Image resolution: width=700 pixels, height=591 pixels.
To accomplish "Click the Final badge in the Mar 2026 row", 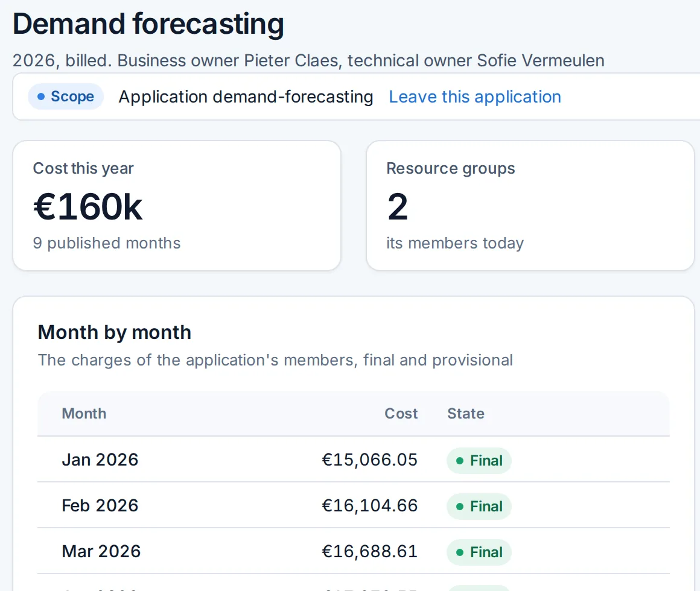I will tap(479, 552).
